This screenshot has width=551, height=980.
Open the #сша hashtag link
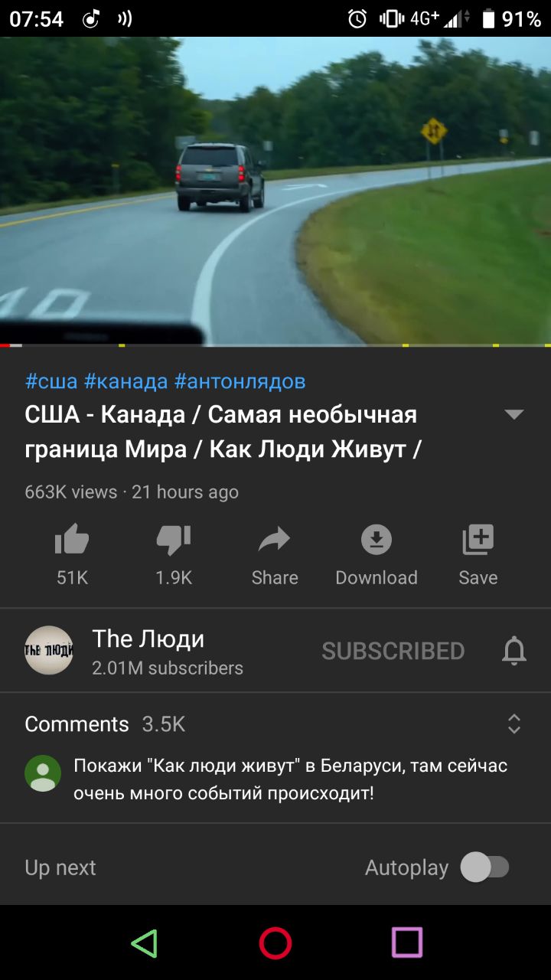(51, 381)
